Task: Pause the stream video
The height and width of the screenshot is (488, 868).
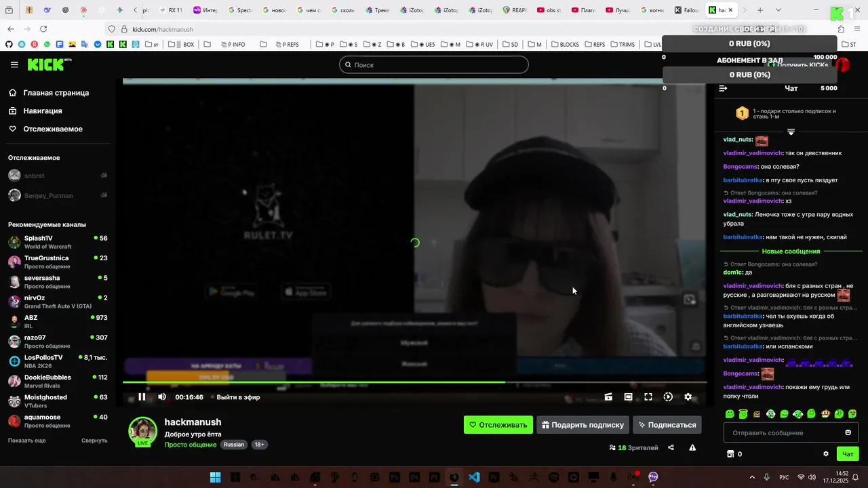Action: [x=142, y=397]
